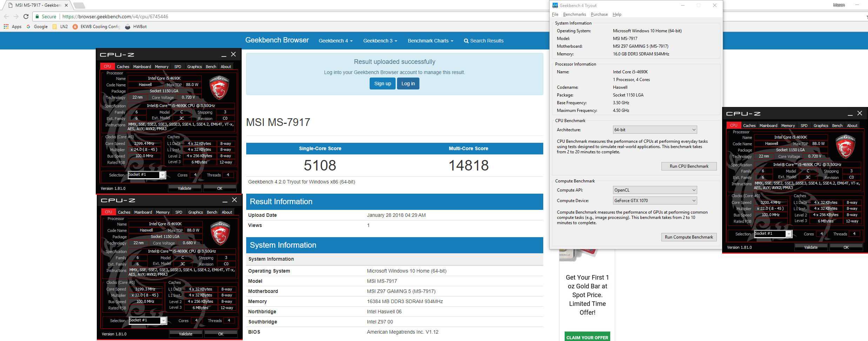Open the Geekbench 3 dropdown in navbar

(x=380, y=41)
